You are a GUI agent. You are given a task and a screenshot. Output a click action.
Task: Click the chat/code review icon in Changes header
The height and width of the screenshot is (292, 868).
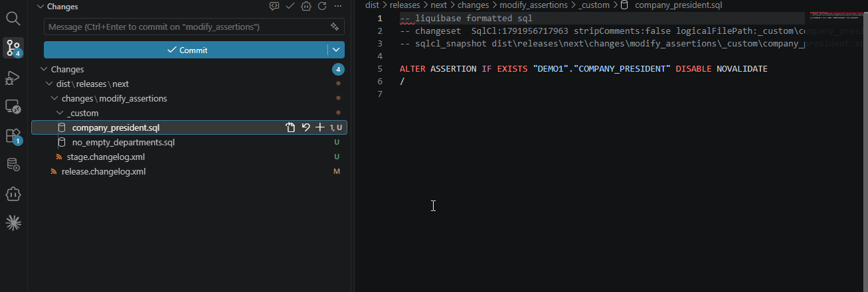(x=274, y=6)
